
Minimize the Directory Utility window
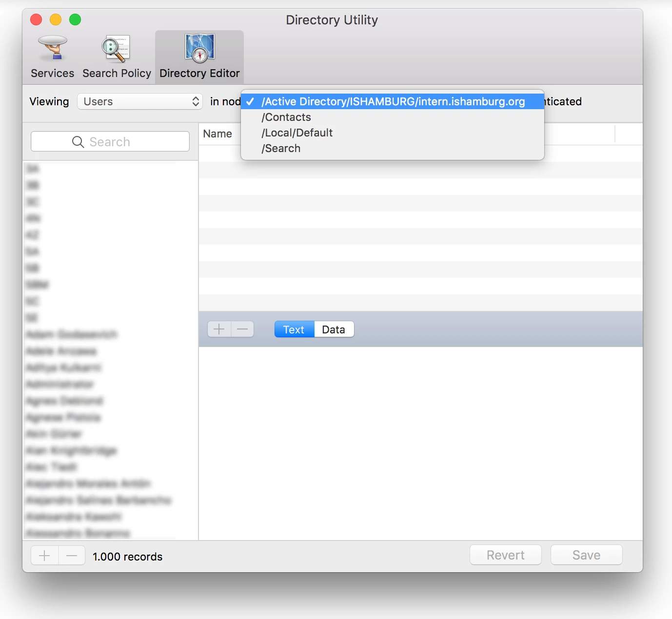[x=56, y=19]
